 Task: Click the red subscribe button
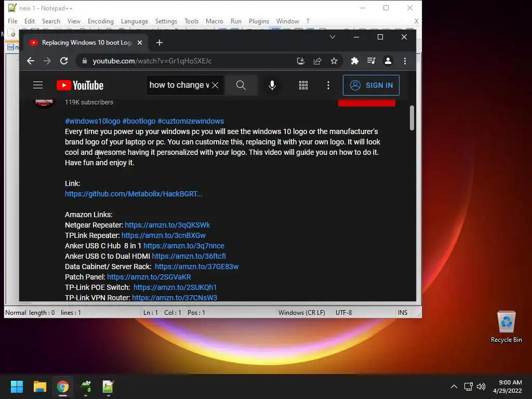pos(367,103)
